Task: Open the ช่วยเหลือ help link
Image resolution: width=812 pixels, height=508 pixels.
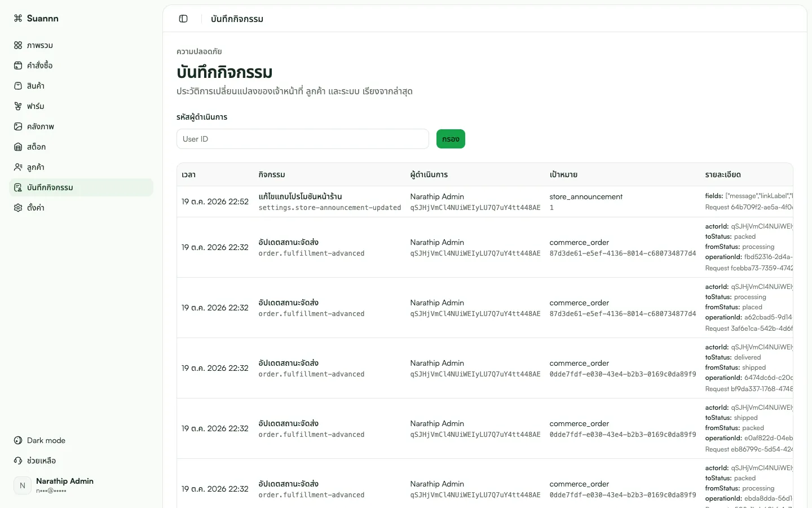Action: (81, 461)
